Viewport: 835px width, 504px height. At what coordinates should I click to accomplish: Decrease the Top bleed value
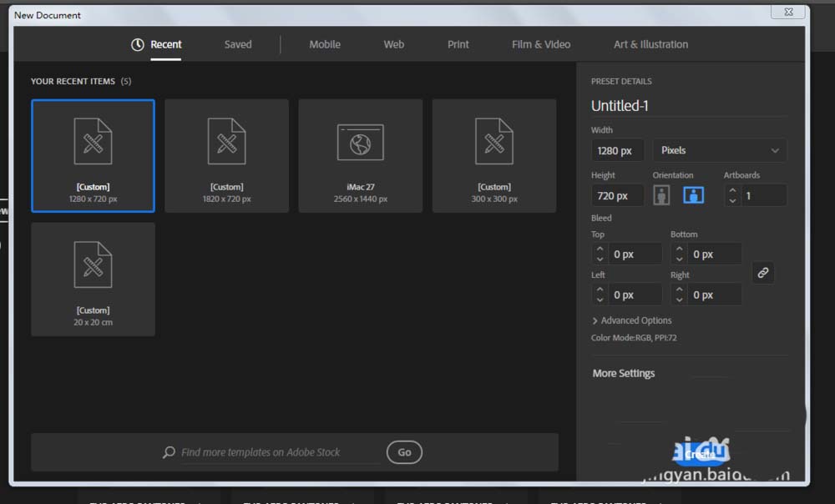pos(600,260)
